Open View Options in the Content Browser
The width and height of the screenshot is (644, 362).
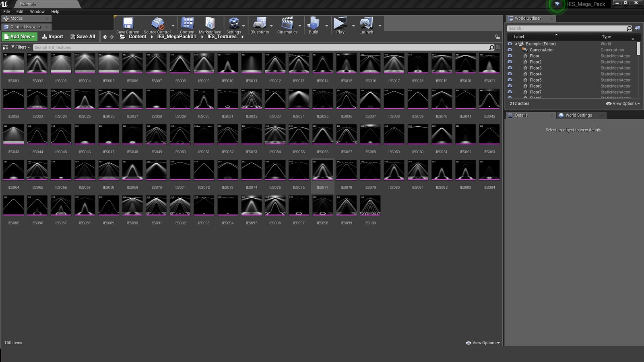(x=482, y=343)
